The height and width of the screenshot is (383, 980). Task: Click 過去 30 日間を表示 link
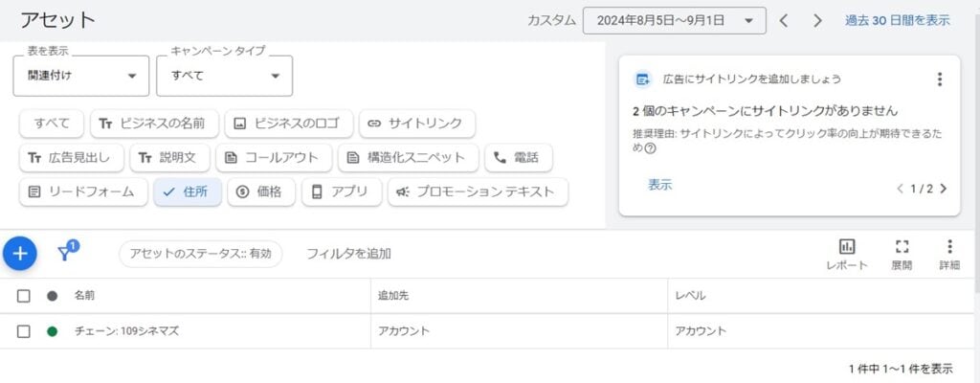[898, 20]
